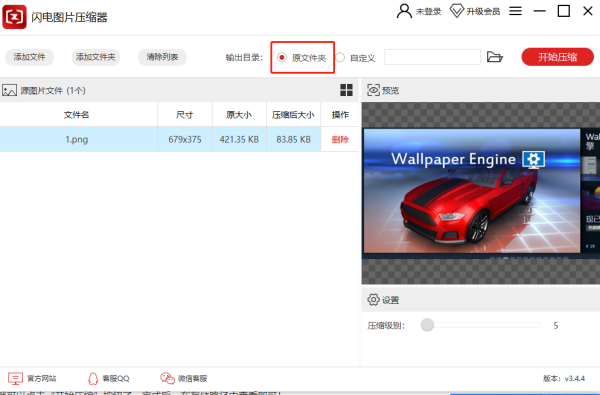Screen dimensions: 600x395
Task: Click the red 开始压缩 button
Action: coord(558,57)
